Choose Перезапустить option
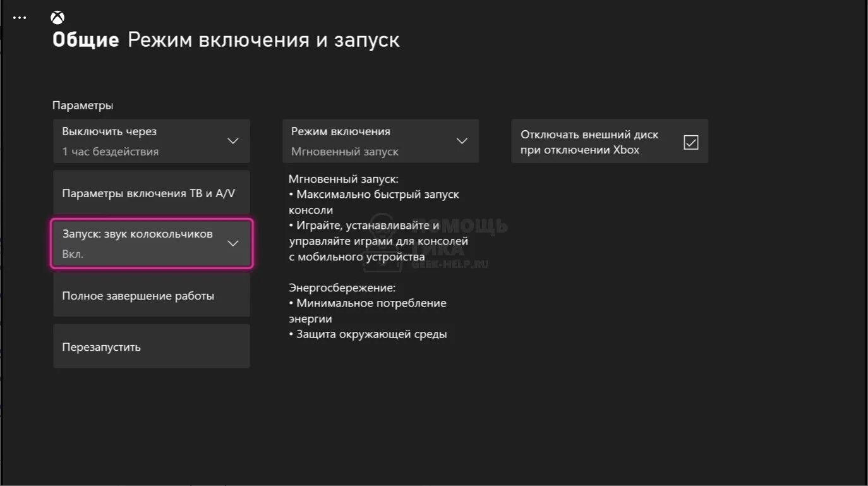 point(152,346)
